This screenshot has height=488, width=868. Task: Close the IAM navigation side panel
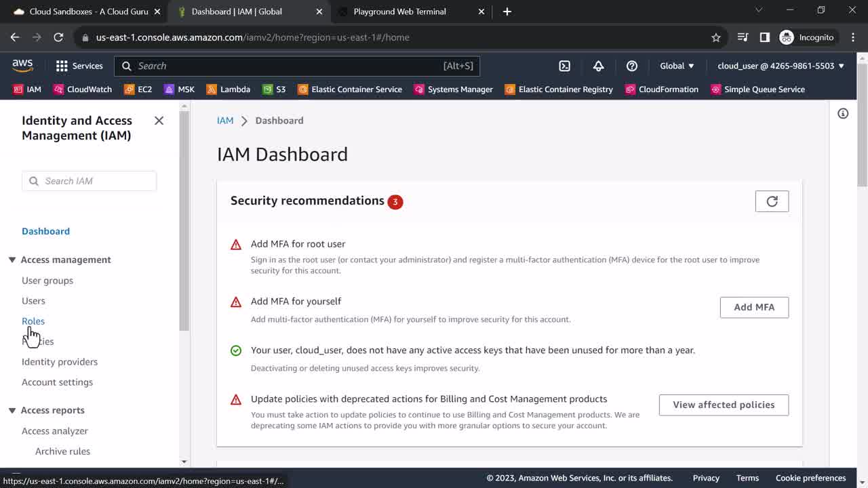(x=159, y=121)
